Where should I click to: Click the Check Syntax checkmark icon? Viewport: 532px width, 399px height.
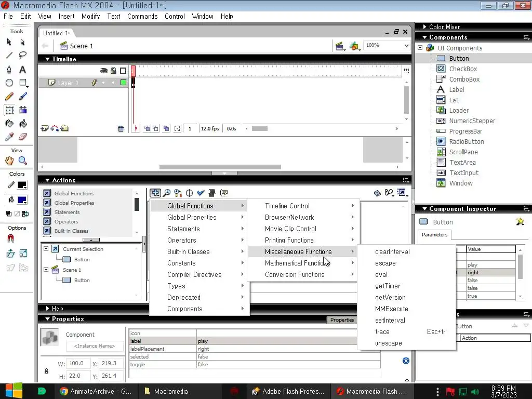point(201,193)
